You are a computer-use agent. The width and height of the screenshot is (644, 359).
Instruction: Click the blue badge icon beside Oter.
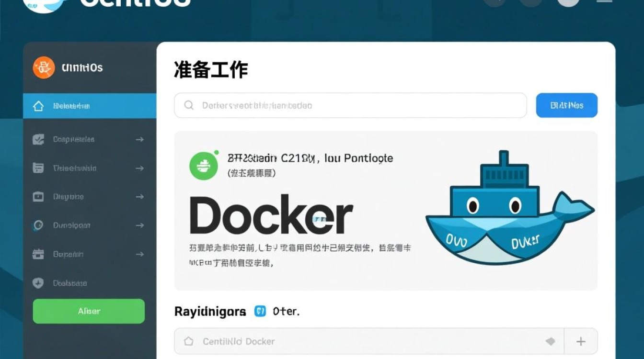pyautogui.click(x=260, y=312)
